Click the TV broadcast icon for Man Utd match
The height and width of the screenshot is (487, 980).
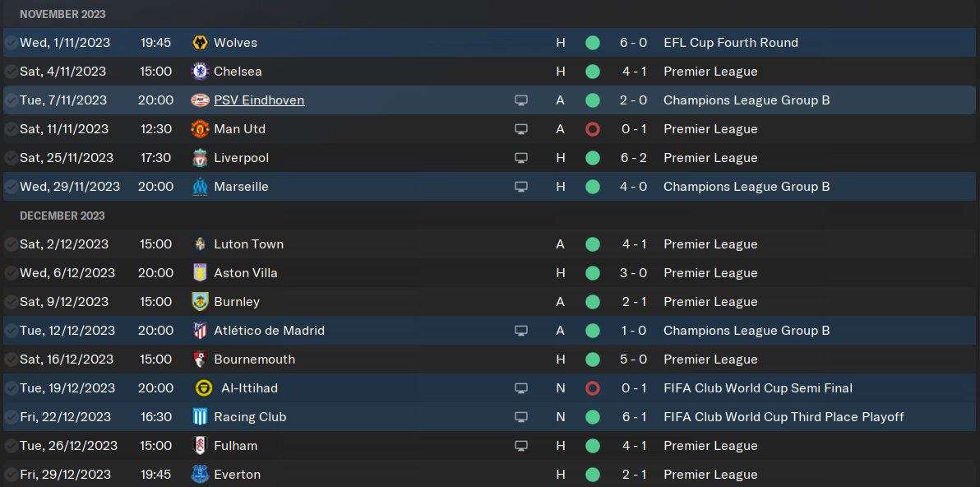(x=520, y=129)
